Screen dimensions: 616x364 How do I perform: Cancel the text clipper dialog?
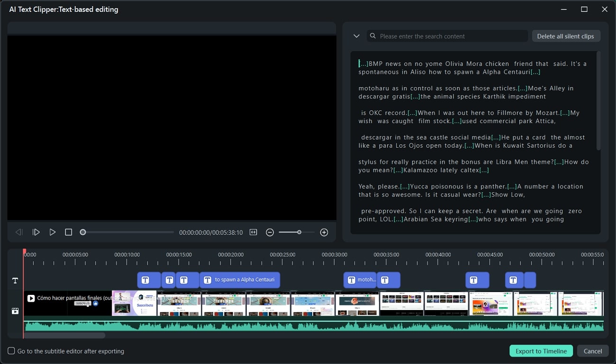click(593, 351)
